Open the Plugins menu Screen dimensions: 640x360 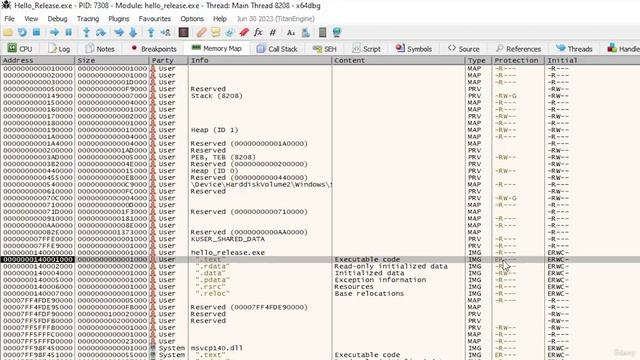click(119, 19)
